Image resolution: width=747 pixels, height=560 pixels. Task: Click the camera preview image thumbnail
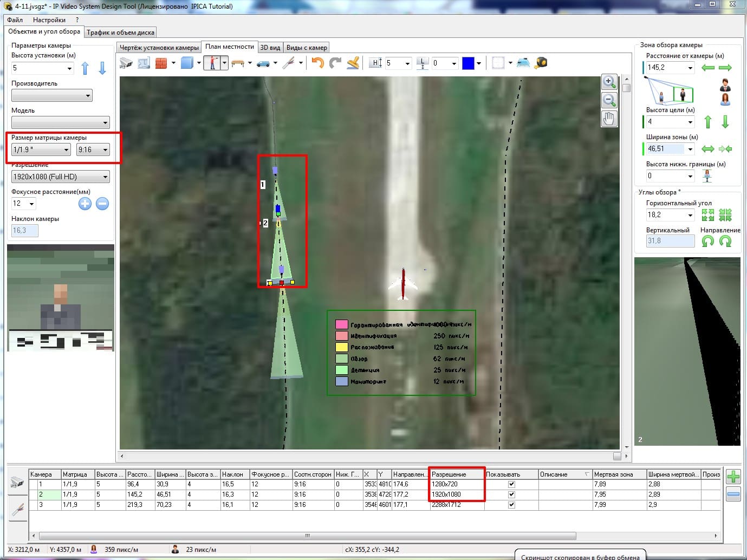[61, 297]
